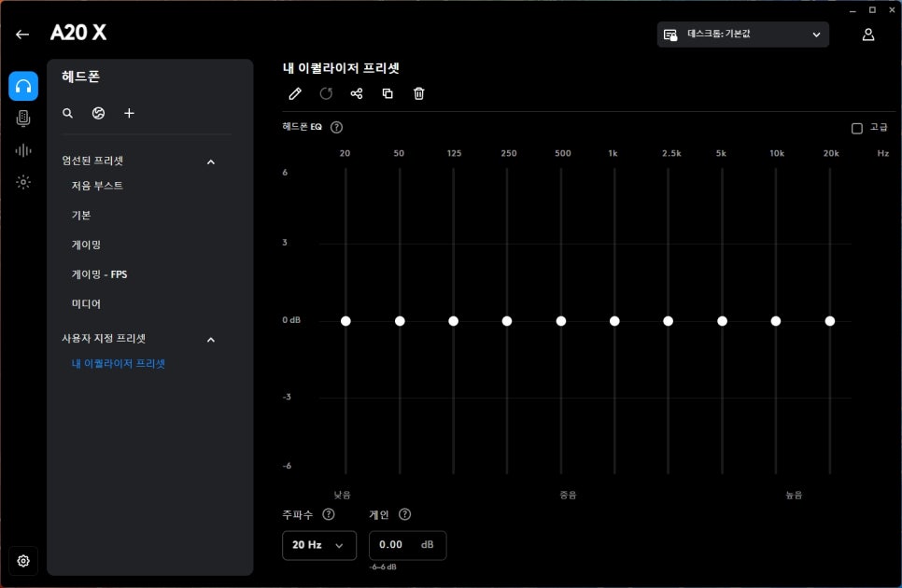This screenshot has height=588, width=902.
Task: Click the pencil icon to edit the preset
Action: (295, 93)
